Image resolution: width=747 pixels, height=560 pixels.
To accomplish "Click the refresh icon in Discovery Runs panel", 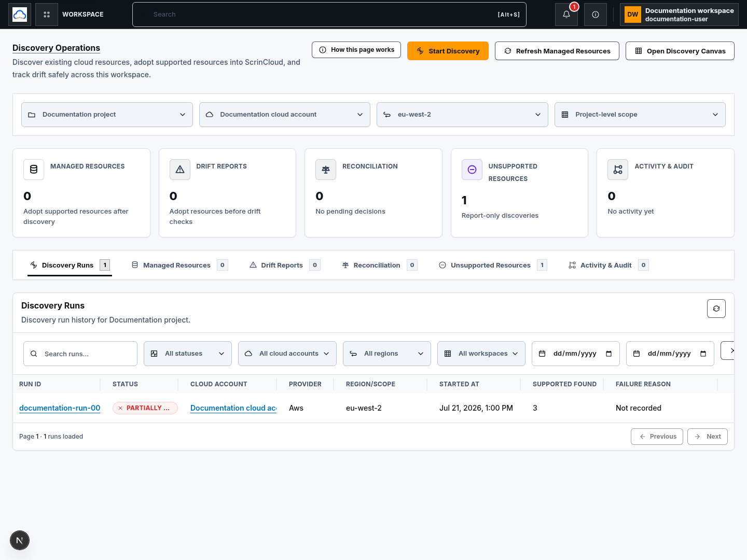I will click(716, 309).
